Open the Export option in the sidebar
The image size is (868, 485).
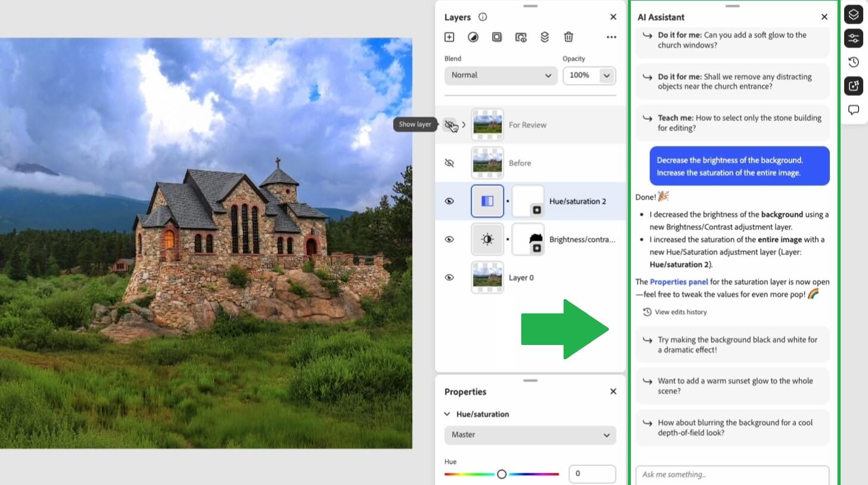854,86
